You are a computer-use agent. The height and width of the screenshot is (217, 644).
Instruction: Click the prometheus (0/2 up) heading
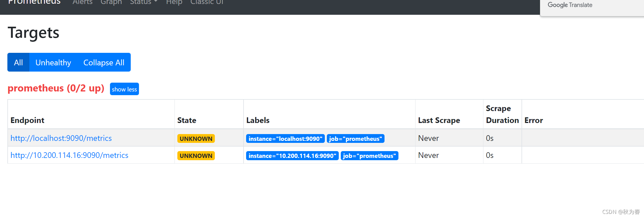(x=56, y=88)
